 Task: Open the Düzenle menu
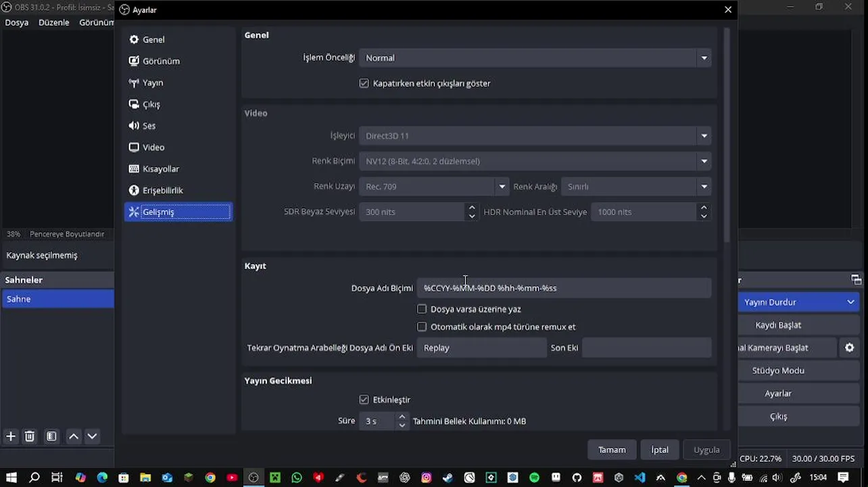point(54,22)
